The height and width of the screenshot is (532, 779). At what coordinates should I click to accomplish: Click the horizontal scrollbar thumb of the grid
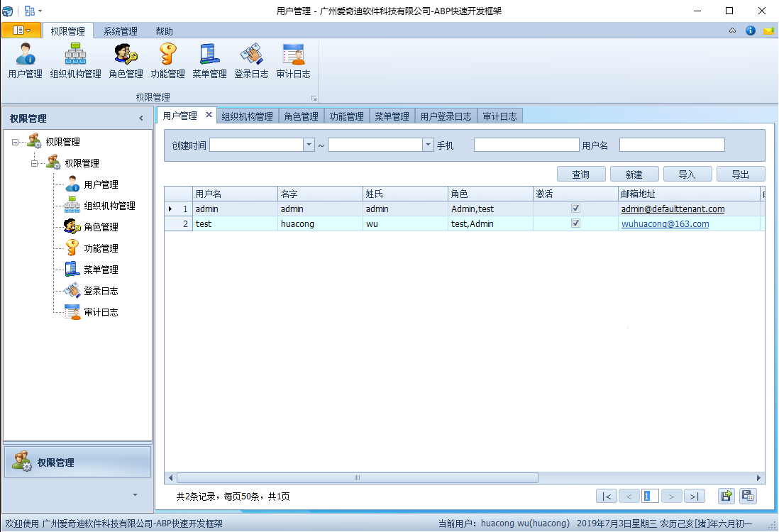pyautogui.click(x=357, y=478)
